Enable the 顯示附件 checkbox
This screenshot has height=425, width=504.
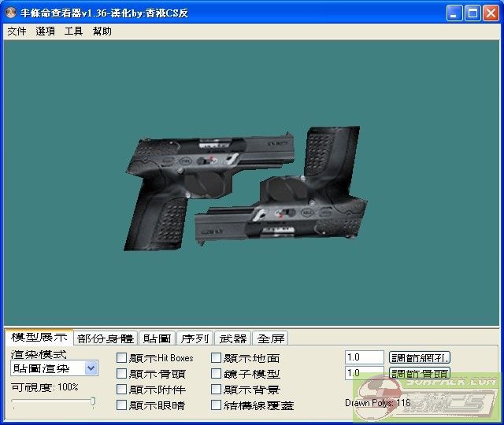[121, 390]
